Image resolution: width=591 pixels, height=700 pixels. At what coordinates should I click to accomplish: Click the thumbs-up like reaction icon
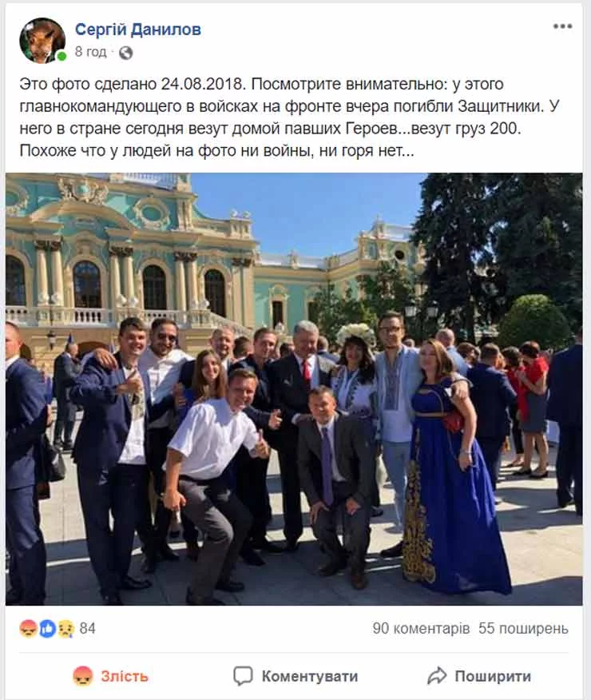click(47, 629)
